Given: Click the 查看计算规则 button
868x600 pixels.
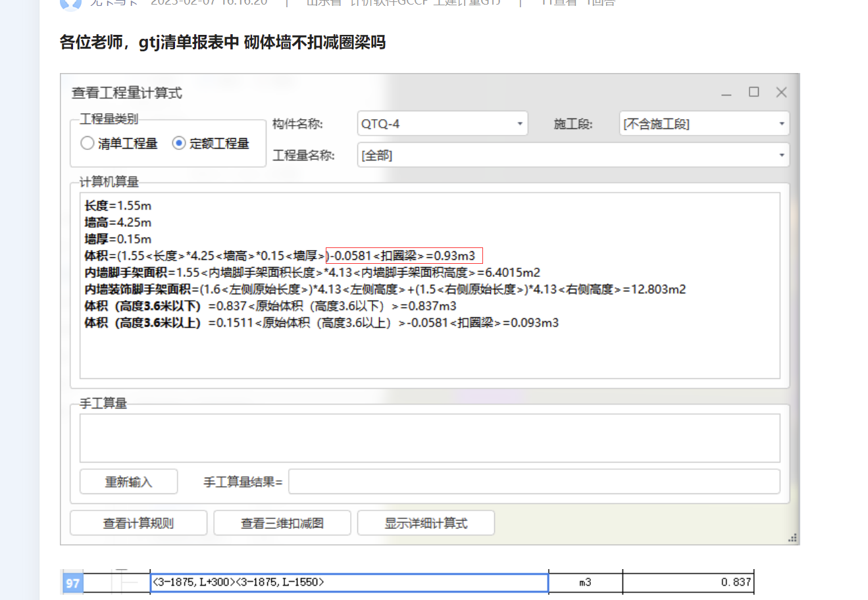Looking at the screenshot, I should (x=138, y=523).
